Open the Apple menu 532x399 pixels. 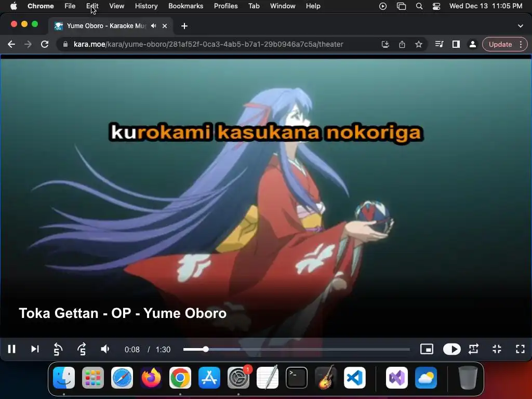14,6
